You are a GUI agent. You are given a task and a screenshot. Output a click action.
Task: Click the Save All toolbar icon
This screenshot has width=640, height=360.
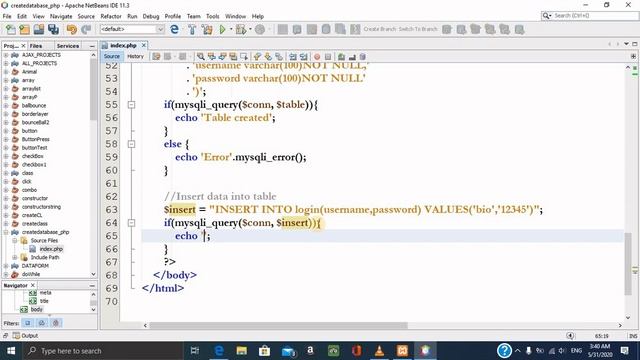tap(53, 29)
